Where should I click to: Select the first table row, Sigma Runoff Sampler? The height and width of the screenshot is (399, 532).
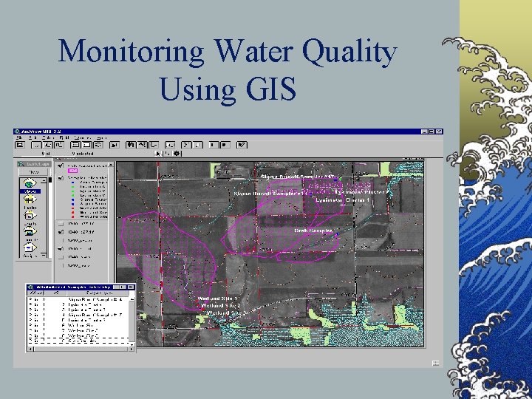pos(78,299)
